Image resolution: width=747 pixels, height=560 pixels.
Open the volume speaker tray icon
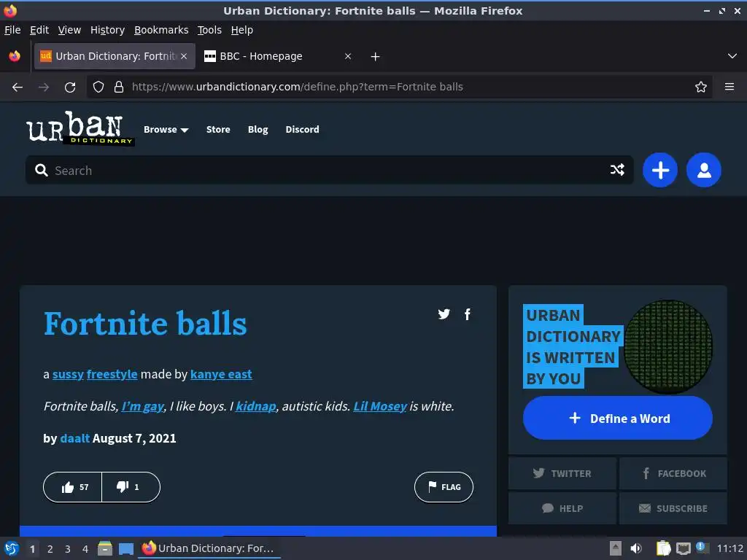pyautogui.click(x=636, y=548)
